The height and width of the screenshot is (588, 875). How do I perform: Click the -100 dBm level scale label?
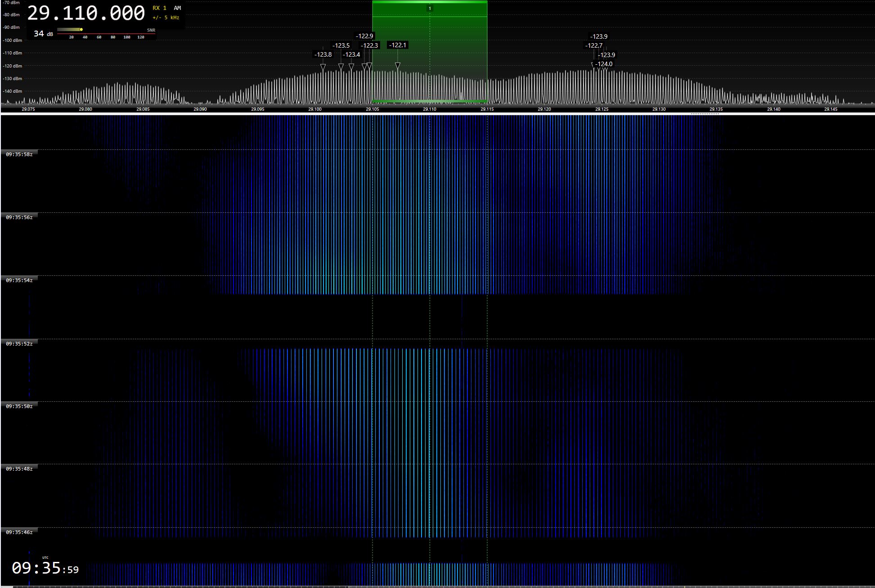point(12,40)
